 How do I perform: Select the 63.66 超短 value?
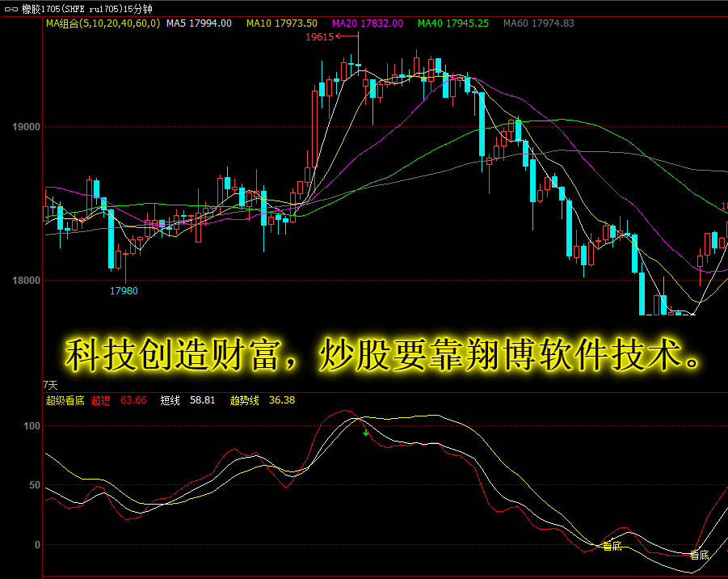tap(133, 400)
